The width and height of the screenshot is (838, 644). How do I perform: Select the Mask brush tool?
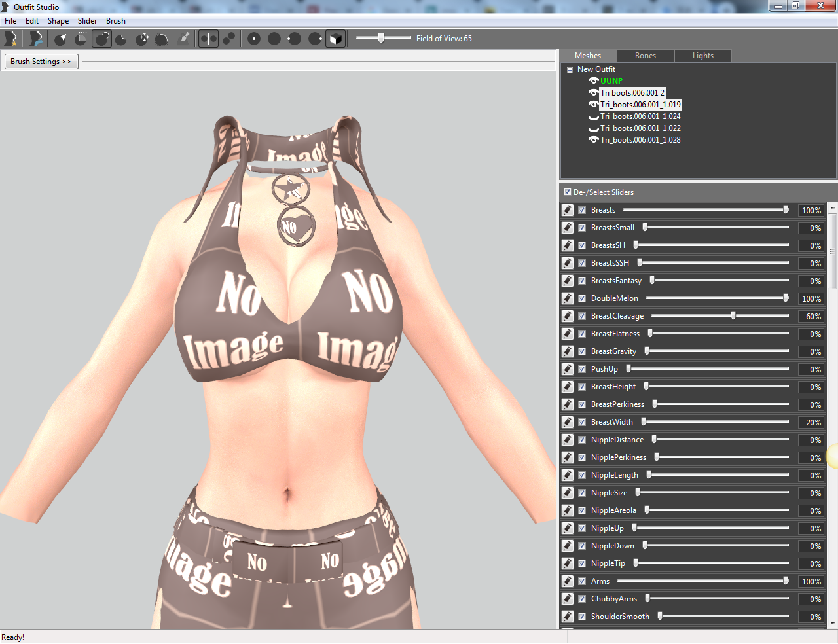[82, 39]
